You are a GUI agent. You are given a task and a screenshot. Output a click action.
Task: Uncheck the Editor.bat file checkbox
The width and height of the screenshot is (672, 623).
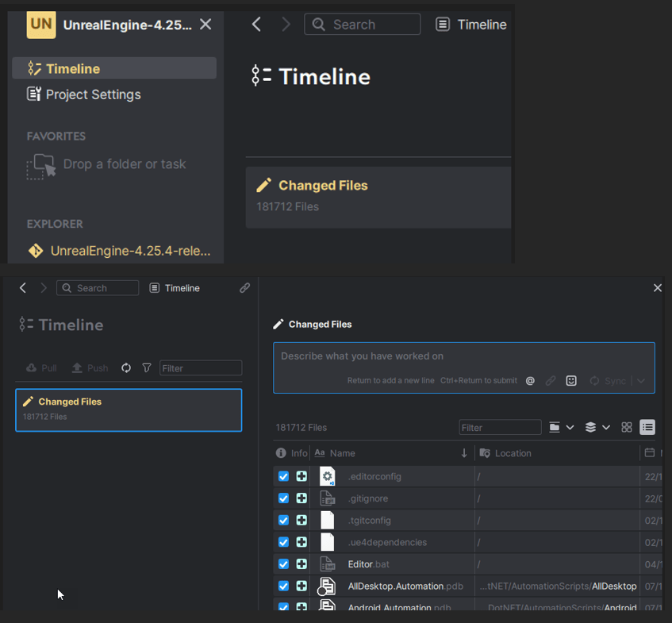pyautogui.click(x=283, y=563)
